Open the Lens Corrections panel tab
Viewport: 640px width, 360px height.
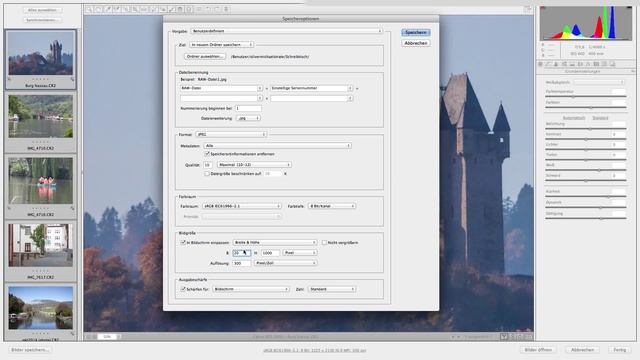[580, 64]
